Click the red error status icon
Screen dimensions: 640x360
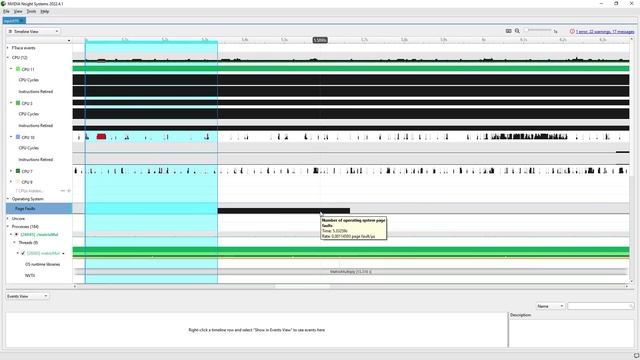(572, 31)
